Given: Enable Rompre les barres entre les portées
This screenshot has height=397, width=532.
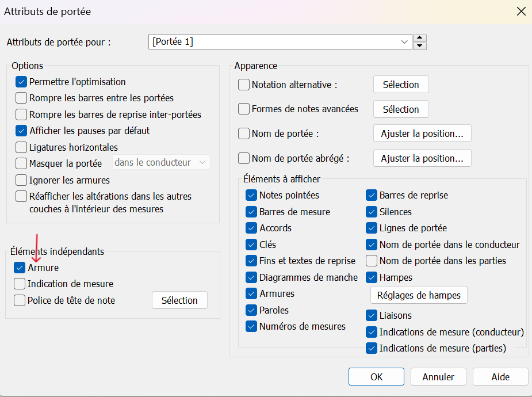Looking at the screenshot, I should (21, 98).
